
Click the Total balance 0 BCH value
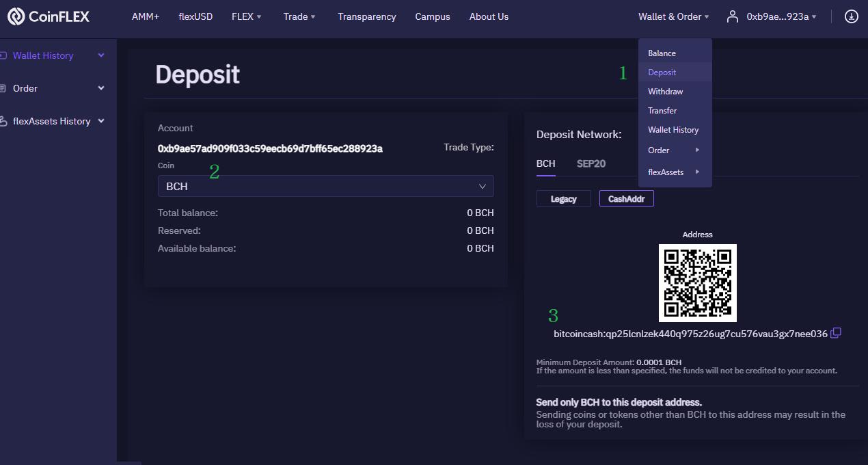tap(480, 213)
